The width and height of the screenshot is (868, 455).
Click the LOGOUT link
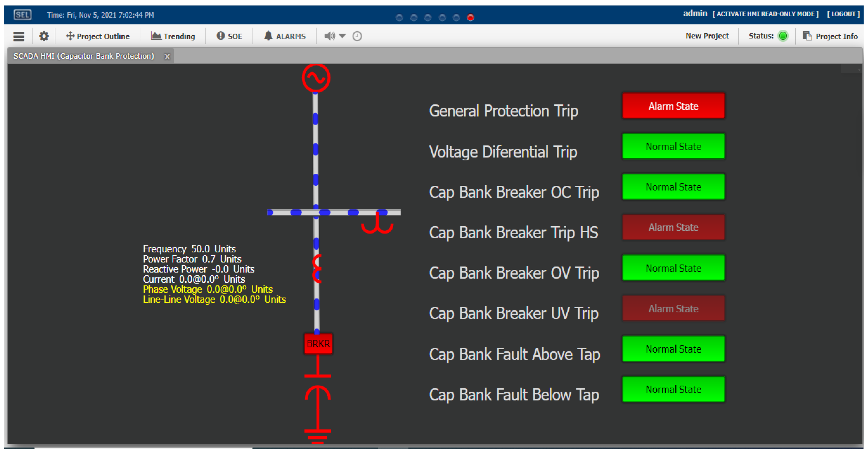(x=843, y=14)
